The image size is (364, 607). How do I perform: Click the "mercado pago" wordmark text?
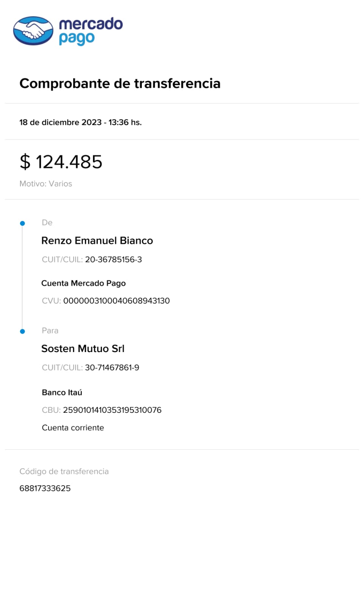[x=91, y=31]
